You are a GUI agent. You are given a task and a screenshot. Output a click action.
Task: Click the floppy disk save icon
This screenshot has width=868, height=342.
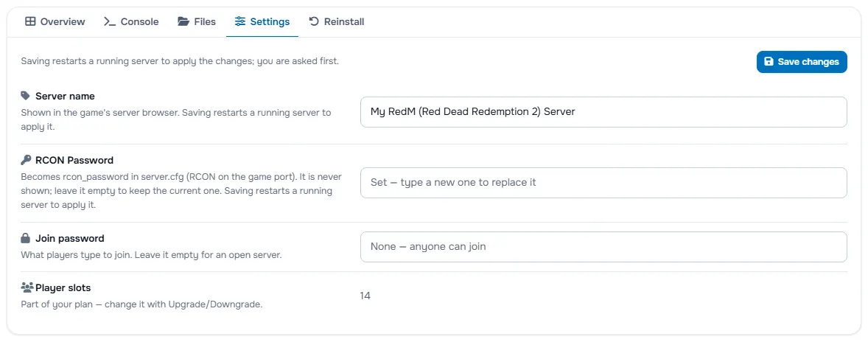[769, 61]
